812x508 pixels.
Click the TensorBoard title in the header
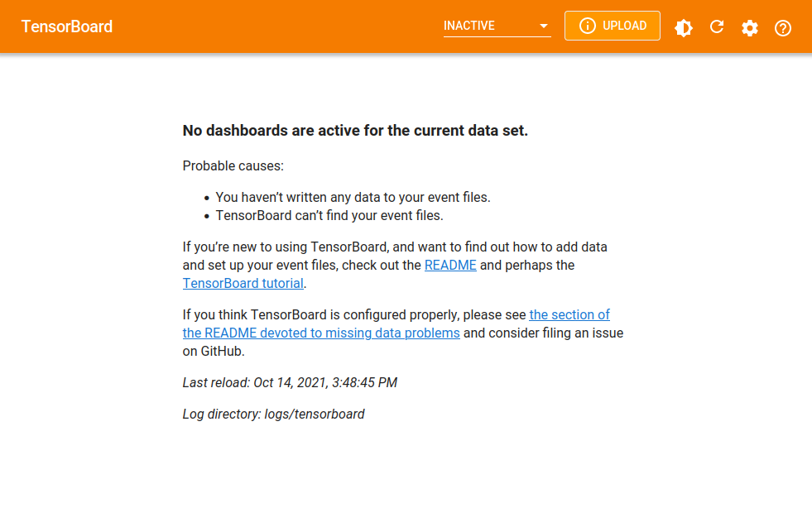point(67,26)
